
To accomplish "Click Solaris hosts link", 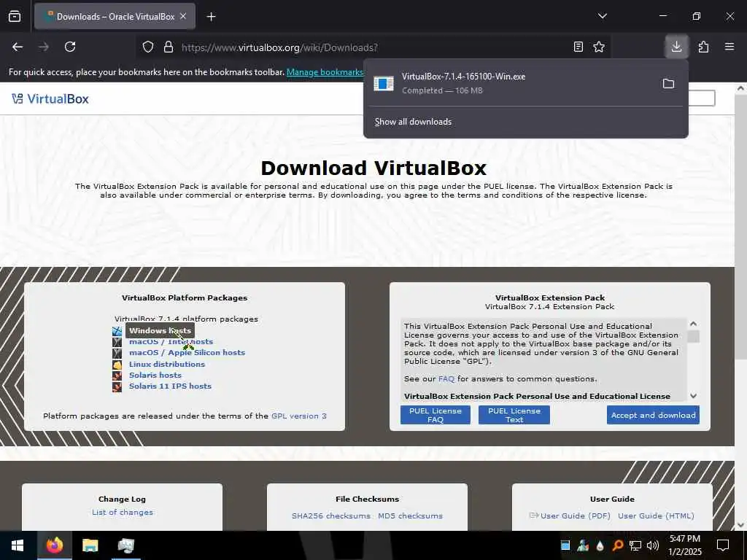I will [x=155, y=375].
